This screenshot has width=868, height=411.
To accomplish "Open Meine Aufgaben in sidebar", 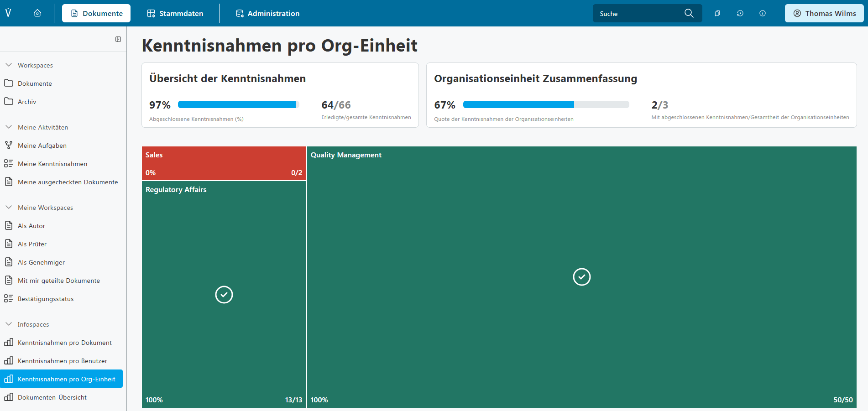I will pos(42,146).
